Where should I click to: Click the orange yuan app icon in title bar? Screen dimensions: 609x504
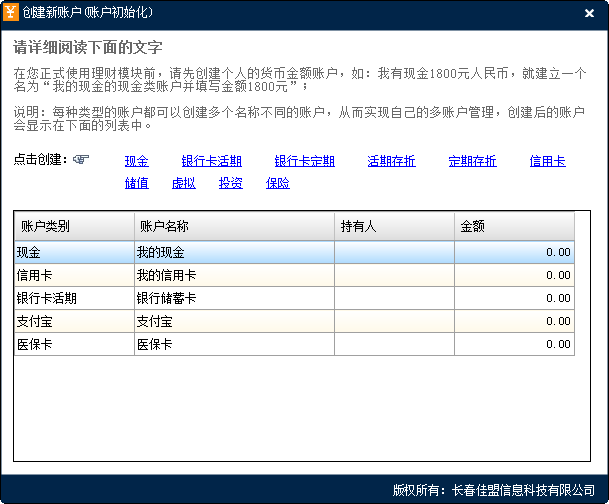(10, 12)
